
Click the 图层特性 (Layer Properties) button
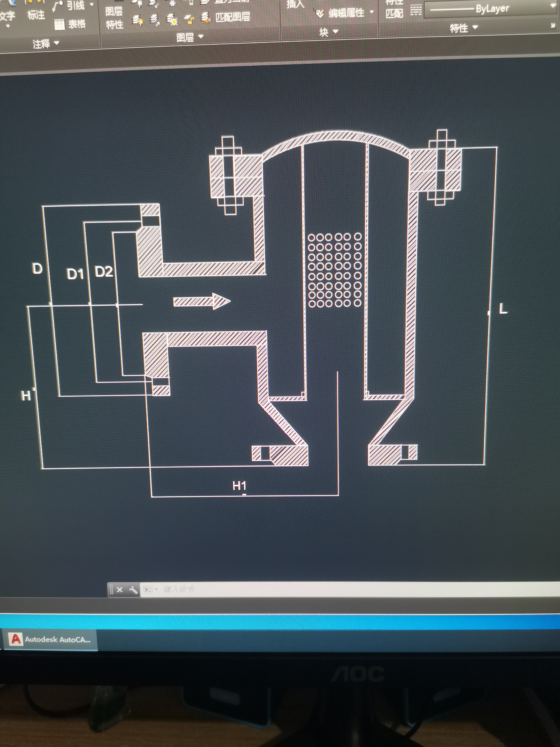(x=114, y=18)
